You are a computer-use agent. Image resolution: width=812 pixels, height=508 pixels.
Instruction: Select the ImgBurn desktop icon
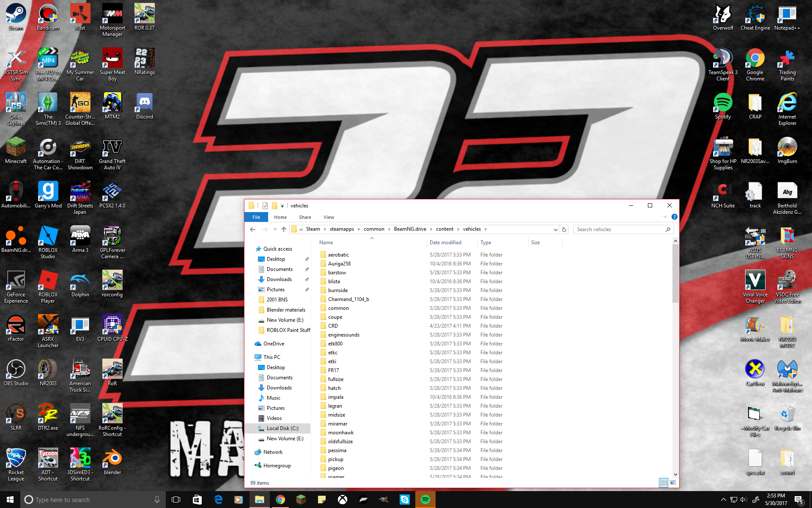click(787, 151)
